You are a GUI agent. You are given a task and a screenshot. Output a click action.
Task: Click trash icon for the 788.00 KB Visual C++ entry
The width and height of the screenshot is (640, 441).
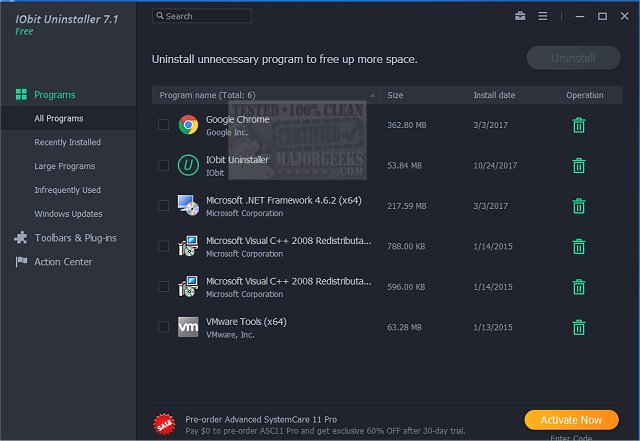pos(578,246)
